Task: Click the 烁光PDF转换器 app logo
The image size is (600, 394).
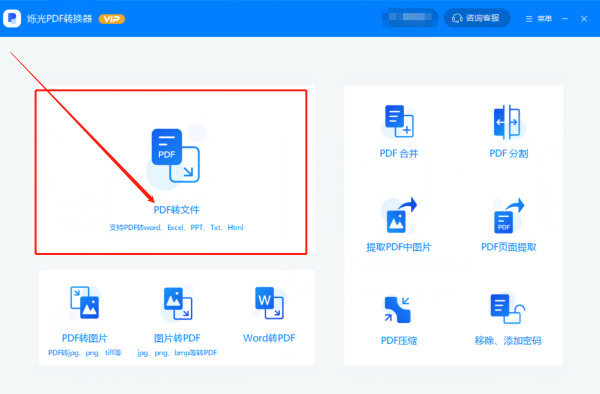Action: click(x=12, y=18)
